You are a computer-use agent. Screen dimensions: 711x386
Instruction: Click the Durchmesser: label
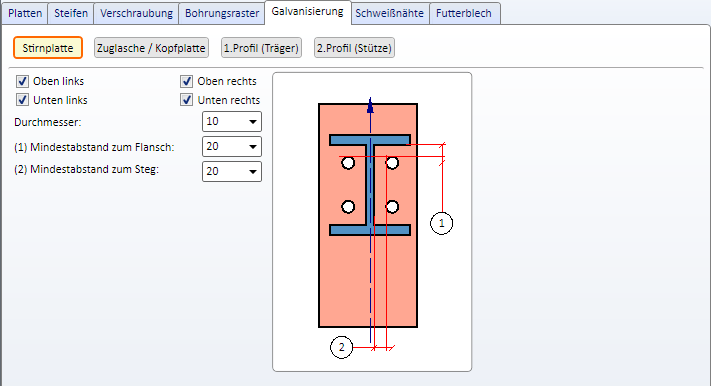pyautogui.click(x=48, y=122)
